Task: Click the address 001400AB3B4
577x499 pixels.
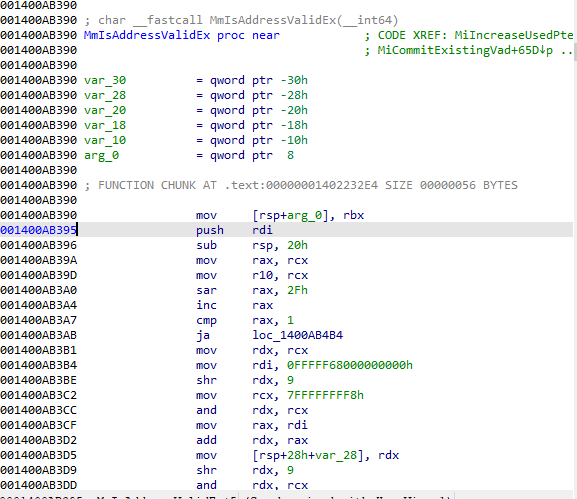Action: [x=38, y=365]
